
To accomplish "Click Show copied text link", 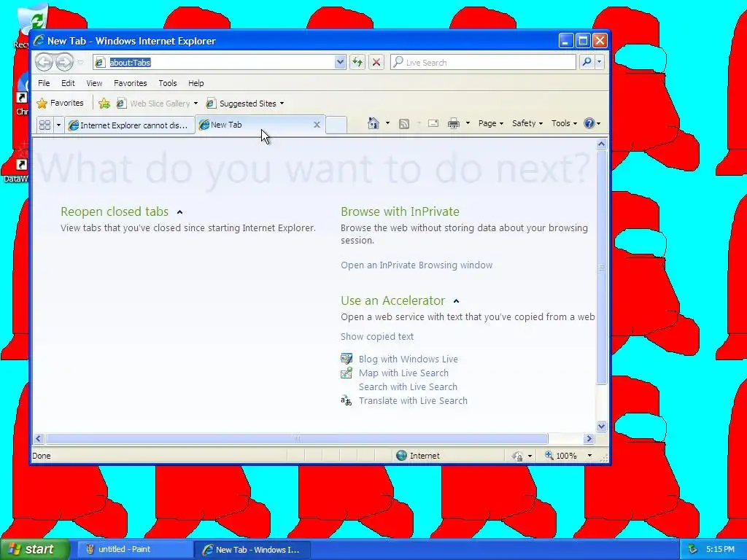I will pyautogui.click(x=377, y=337).
